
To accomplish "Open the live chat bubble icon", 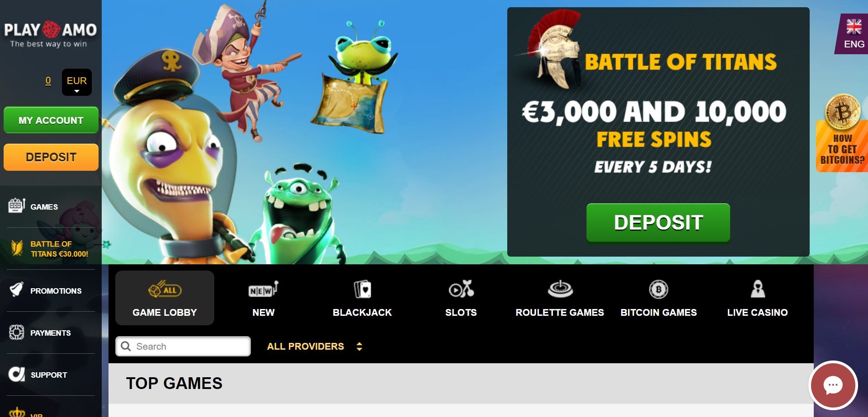I will pyautogui.click(x=833, y=385).
